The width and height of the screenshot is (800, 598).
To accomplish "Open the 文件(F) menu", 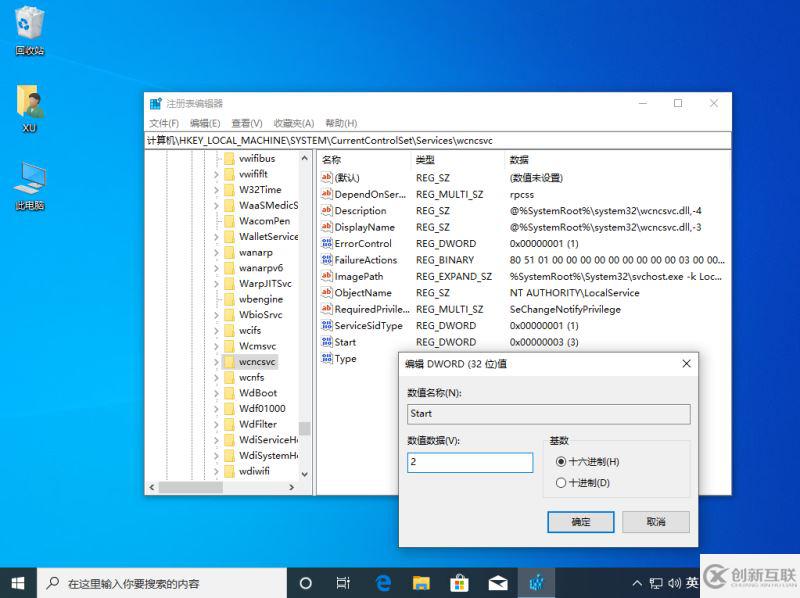I will pyautogui.click(x=164, y=123).
